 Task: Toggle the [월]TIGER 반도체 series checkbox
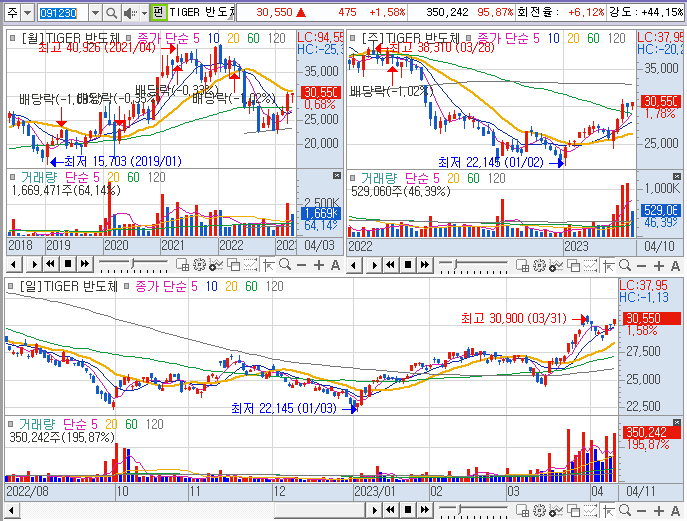tap(13, 39)
